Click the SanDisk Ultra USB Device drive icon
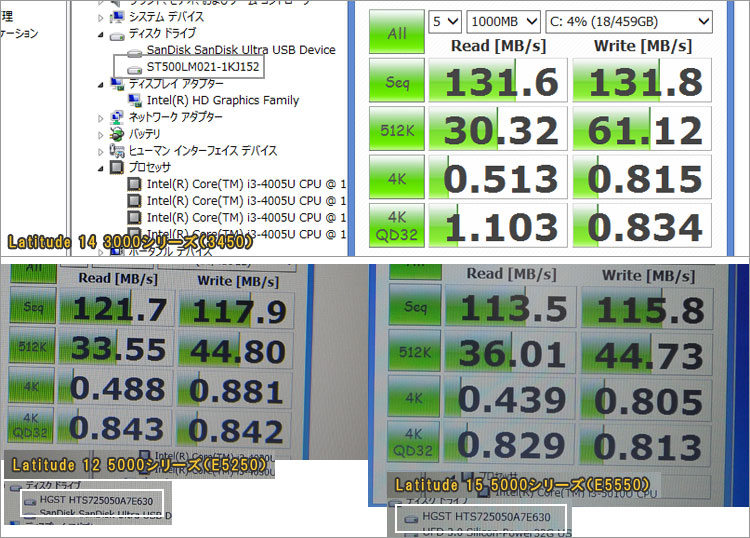Screen dimensions: 750x538 [134, 50]
